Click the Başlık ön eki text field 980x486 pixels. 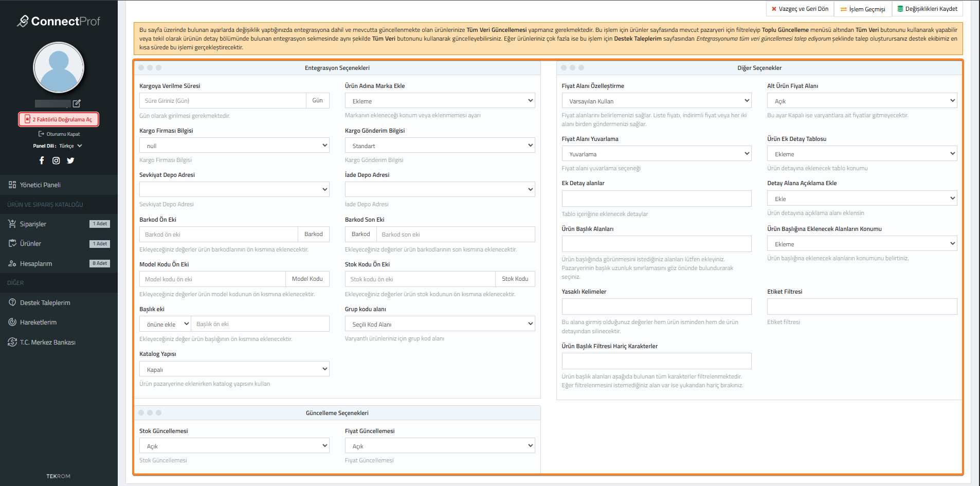click(260, 324)
